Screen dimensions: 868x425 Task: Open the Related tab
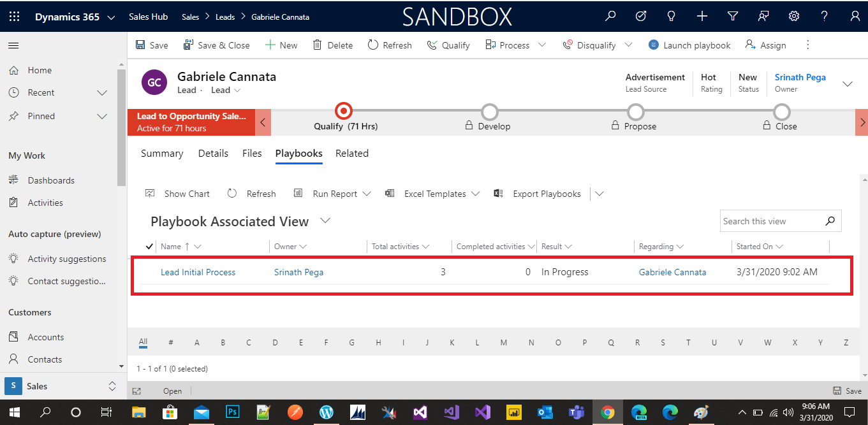[x=351, y=153]
